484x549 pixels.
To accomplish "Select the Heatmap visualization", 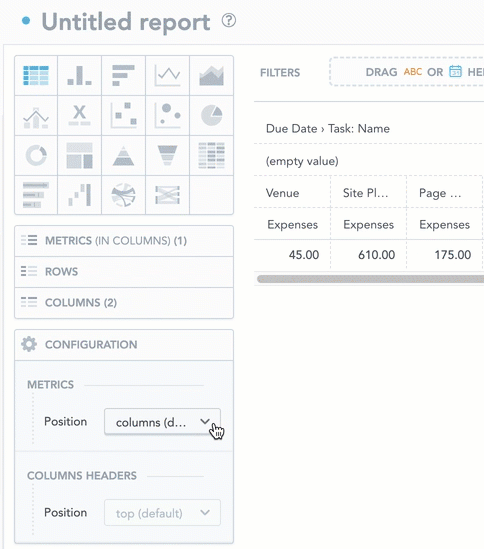I will [211, 155].
